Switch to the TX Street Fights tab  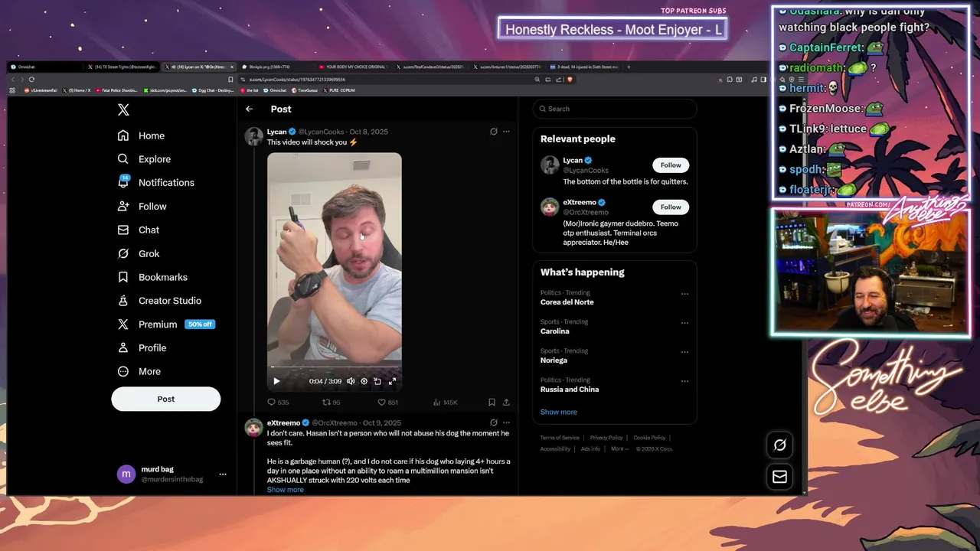click(x=121, y=67)
